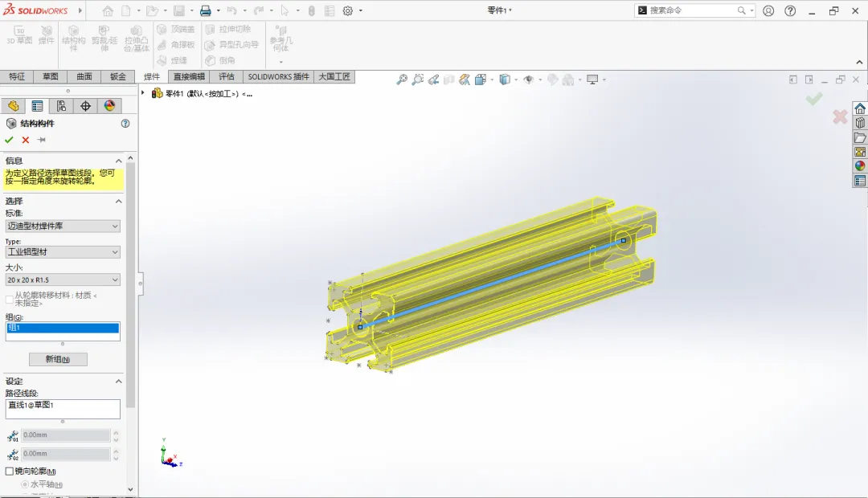Image resolution: width=868 pixels, height=498 pixels.
Task: Click the Select cursor icon
Action: (x=285, y=10)
